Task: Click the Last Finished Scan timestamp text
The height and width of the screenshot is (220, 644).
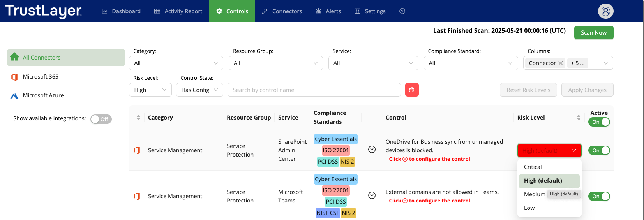Action: click(499, 30)
